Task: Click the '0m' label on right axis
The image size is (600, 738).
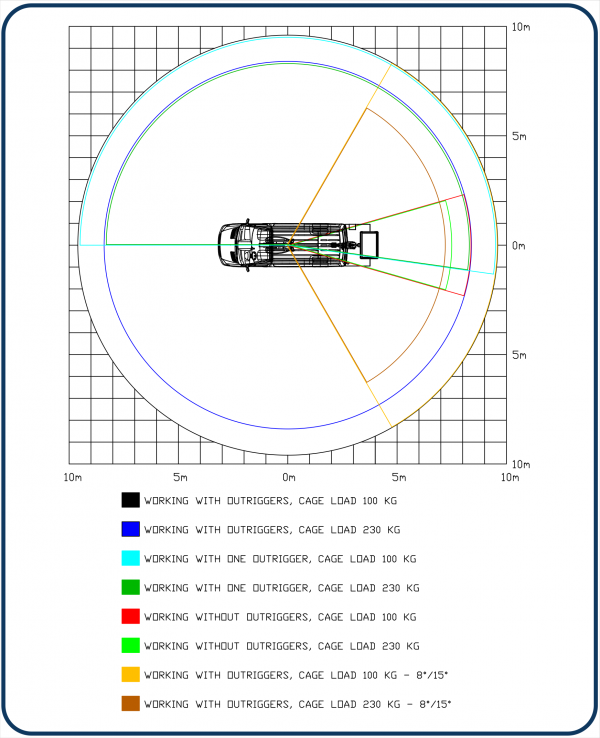Action: tap(519, 245)
